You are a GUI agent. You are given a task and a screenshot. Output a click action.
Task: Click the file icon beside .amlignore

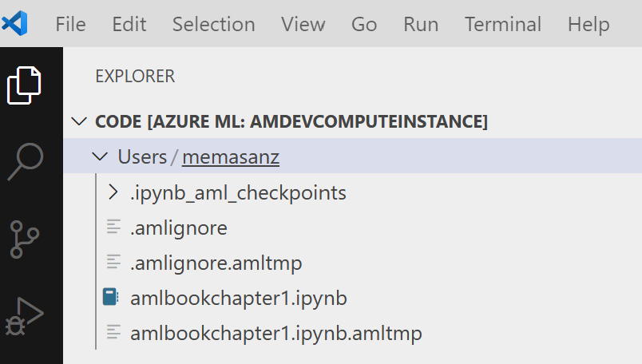click(113, 227)
